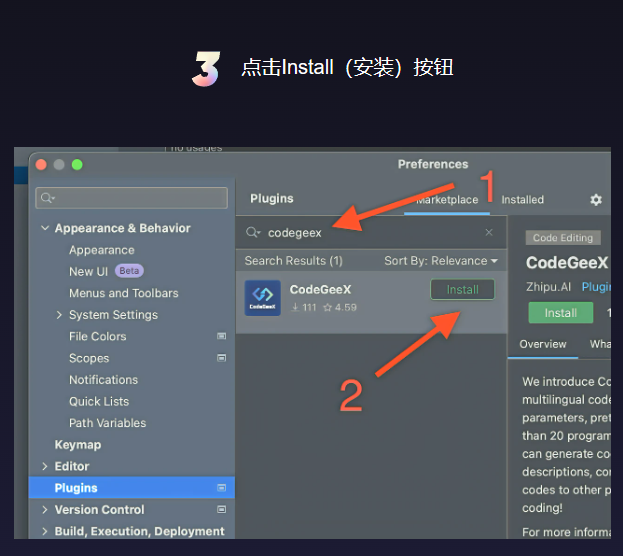The height and width of the screenshot is (556, 623).
Task: Focus the settings search field
Action: coord(132,198)
